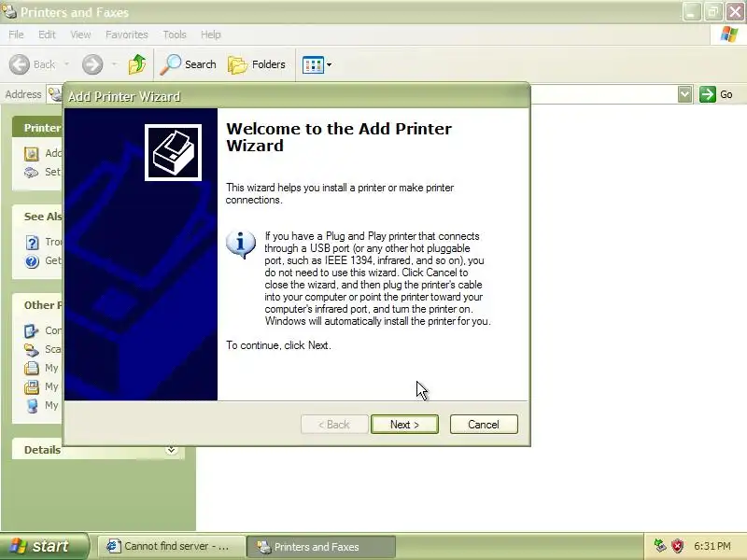Viewport: 747px width, 560px height.
Task: Click the network connection tray icon
Action: point(660,546)
